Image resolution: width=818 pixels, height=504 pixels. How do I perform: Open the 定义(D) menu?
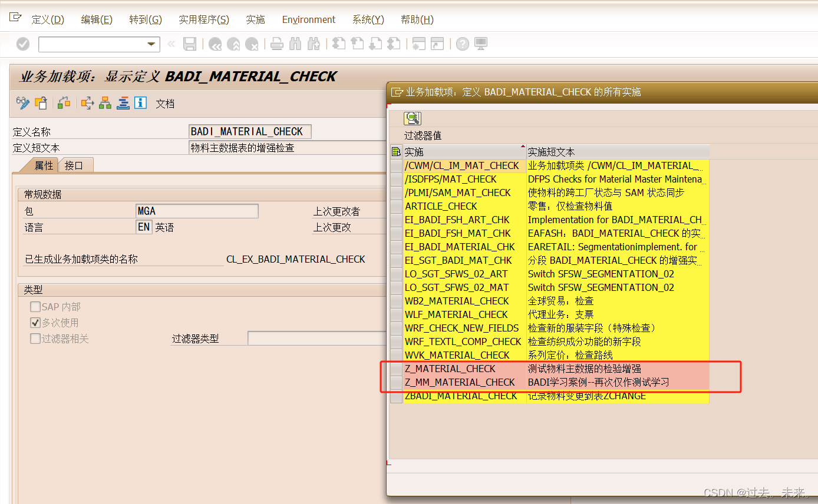coord(48,19)
